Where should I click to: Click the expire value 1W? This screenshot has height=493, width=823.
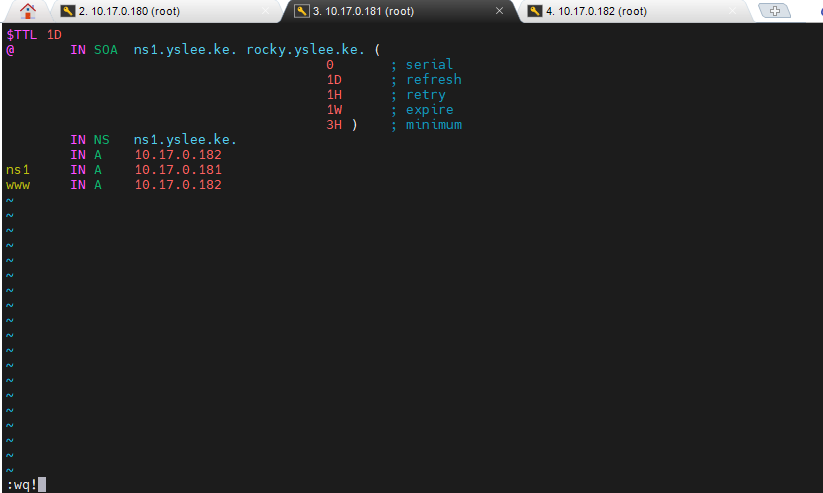click(334, 110)
